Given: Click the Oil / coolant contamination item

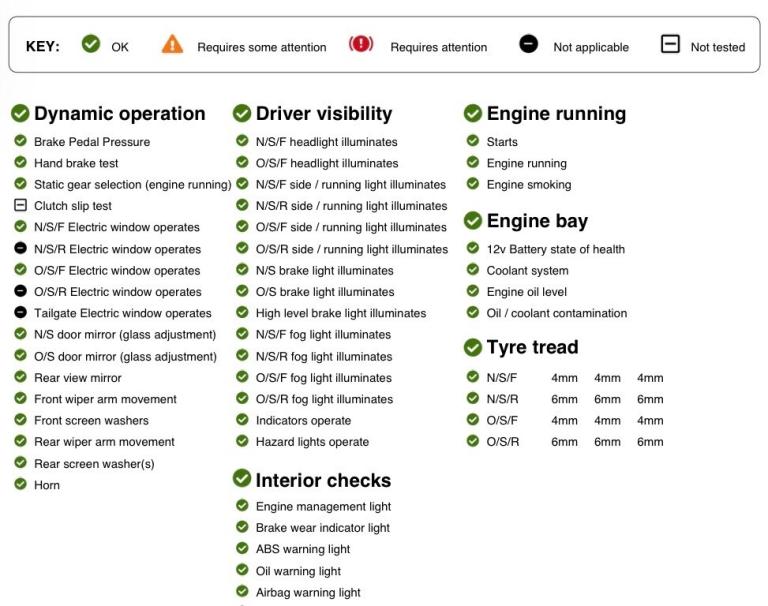Looking at the screenshot, I should (x=556, y=313).
